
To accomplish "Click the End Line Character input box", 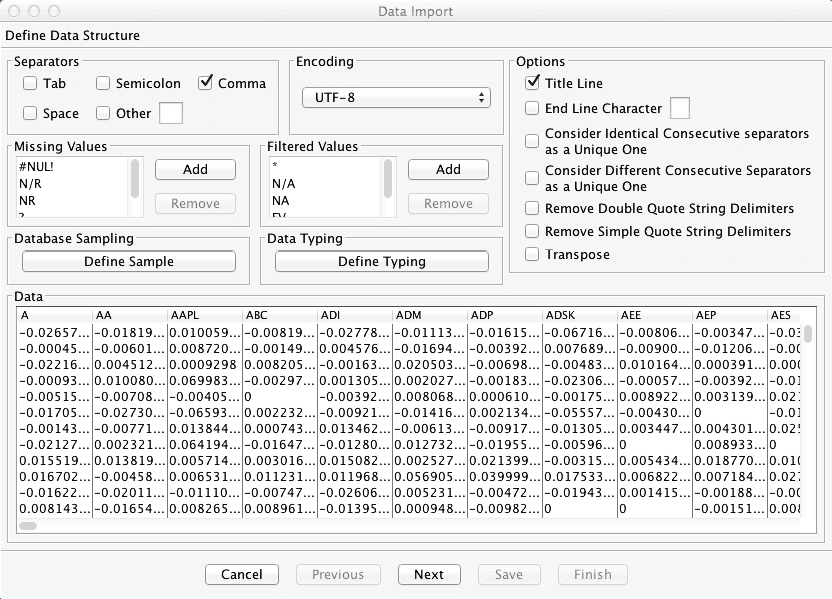I will tap(680, 108).
